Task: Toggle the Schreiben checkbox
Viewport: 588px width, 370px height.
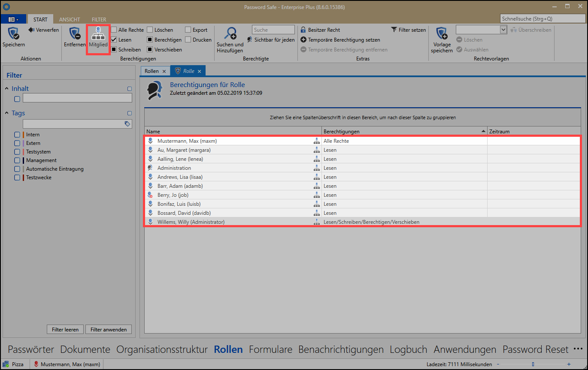Action: (x=114, y=50)
